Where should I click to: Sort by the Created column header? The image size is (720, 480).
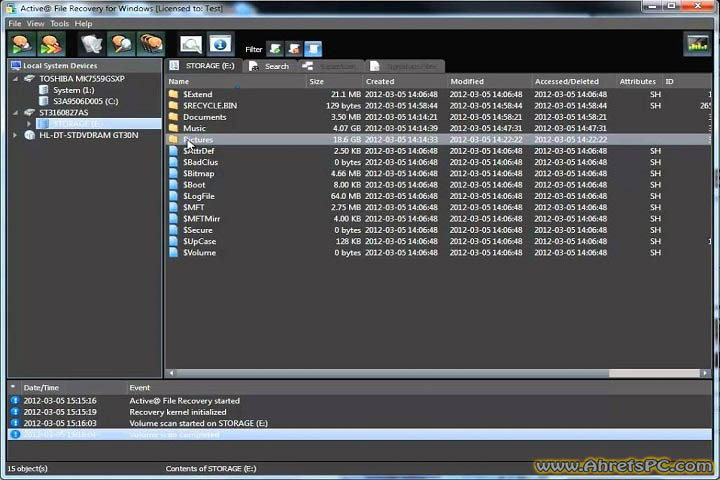tap(405, 81)
